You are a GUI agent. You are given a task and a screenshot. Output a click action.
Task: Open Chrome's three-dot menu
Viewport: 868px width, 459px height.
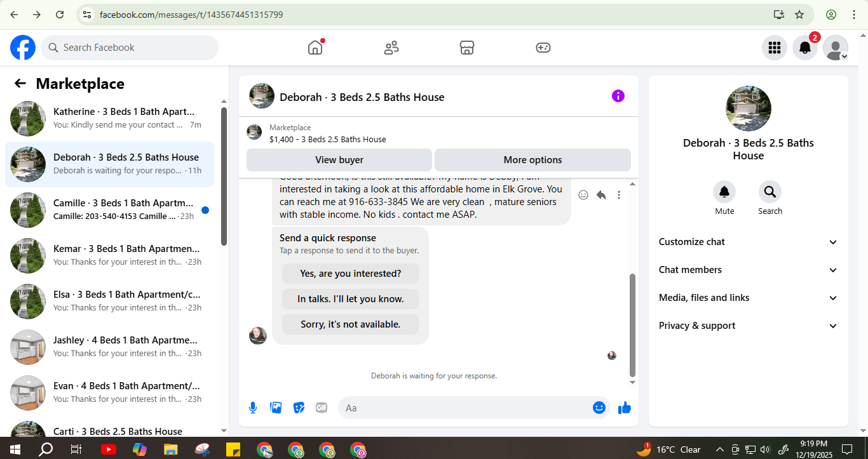pyautogui.click(x=853, y=15)
